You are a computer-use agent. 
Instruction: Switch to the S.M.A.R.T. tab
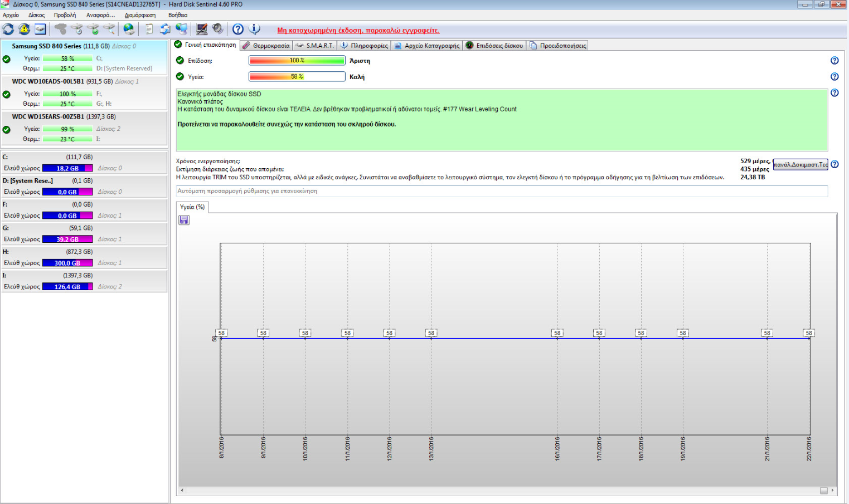click(315, 46)
